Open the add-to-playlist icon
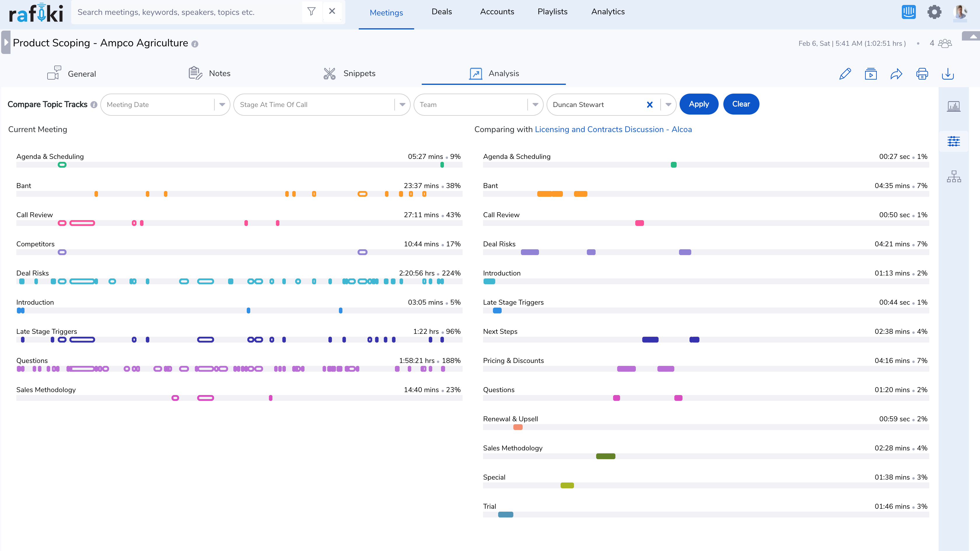The height and width of the screenshot is (551, 980). (x=870, y=74)
